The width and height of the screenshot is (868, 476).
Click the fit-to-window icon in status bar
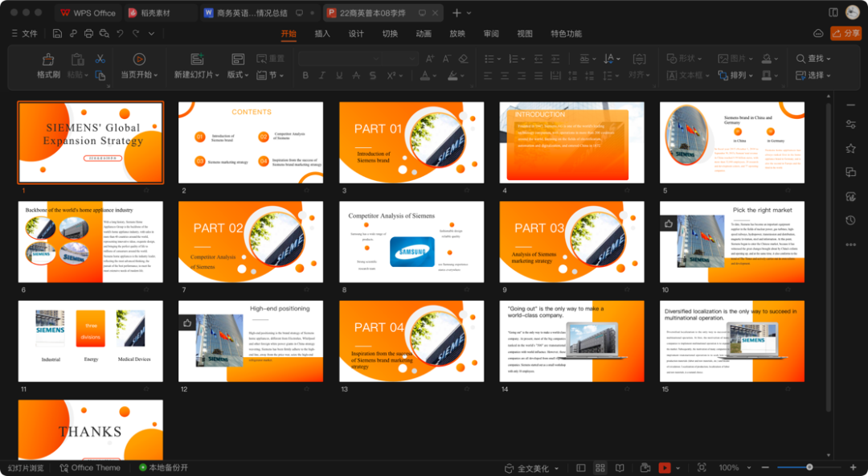pyautogui.click(x=702, y=468)
